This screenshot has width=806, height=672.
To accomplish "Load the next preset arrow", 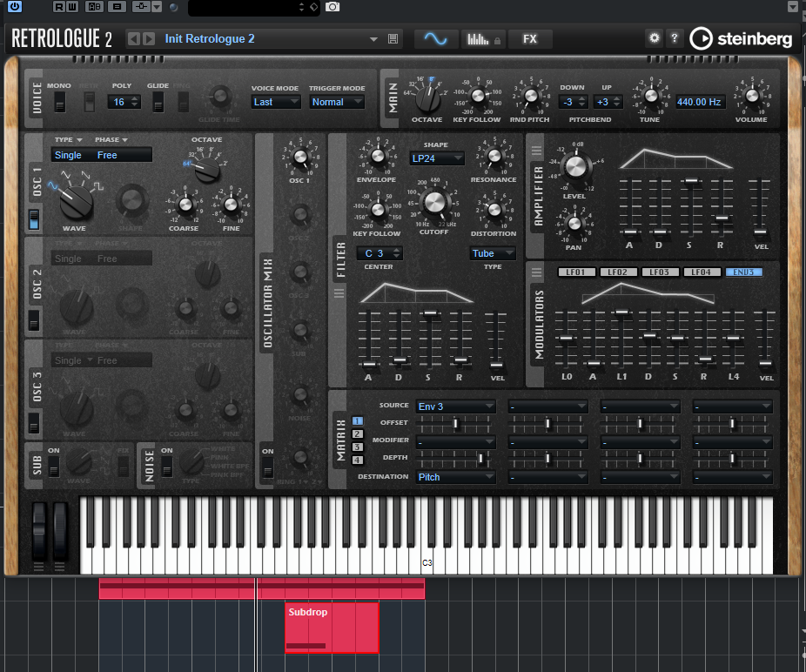I will [x=149, y=39].
